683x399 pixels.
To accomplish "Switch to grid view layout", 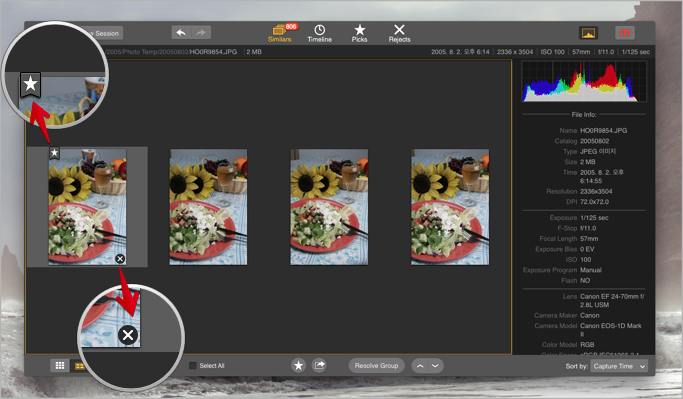I will pos(60,365).
